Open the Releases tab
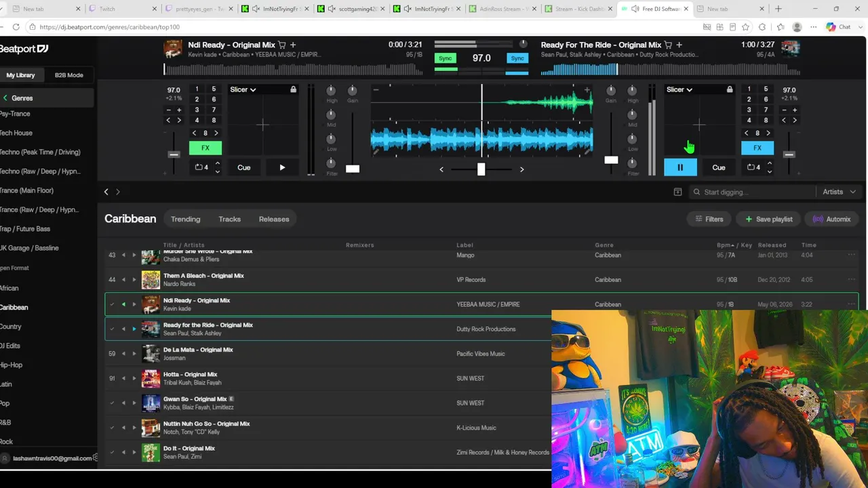868x488 pixels. [x=274, y=219]
